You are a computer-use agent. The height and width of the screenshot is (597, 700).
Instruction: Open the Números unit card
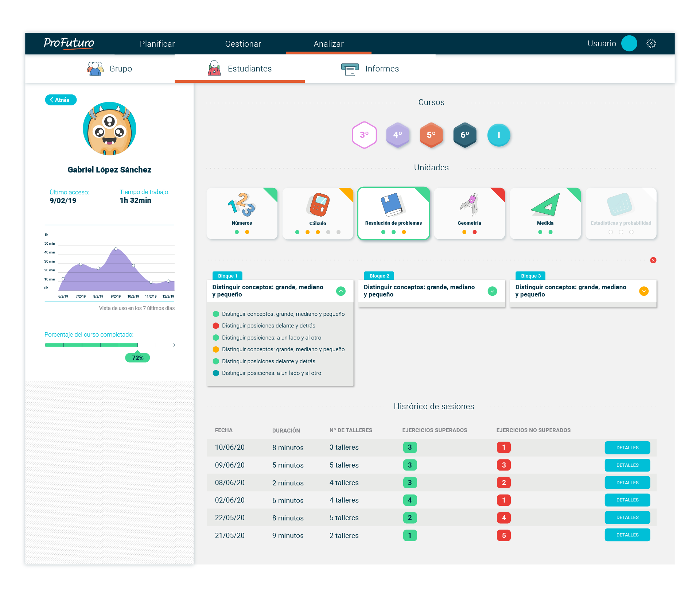[x=242, y=213]
